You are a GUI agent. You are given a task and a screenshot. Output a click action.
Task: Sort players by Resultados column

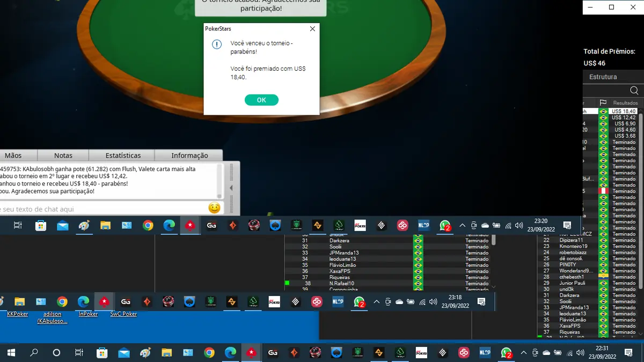pos(625,102)
